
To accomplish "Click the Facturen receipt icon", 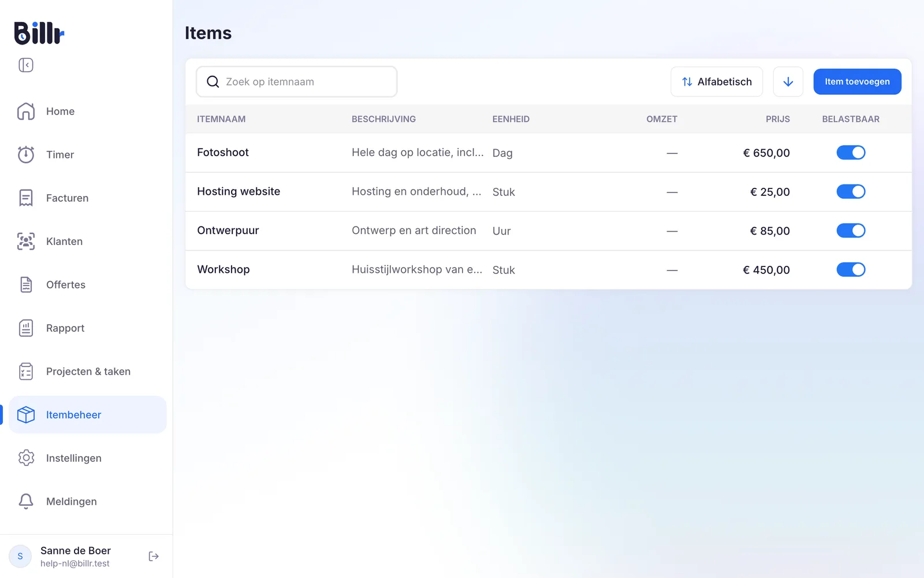I will pos(26,198).
